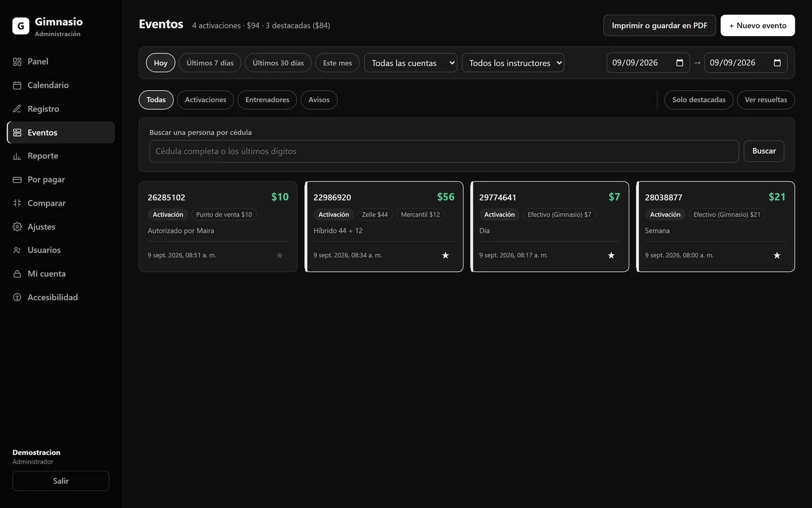Image resolution: width=812 pixels, height=508 pixels.
Task: Star the 26285102 event card
Action: 280,256
